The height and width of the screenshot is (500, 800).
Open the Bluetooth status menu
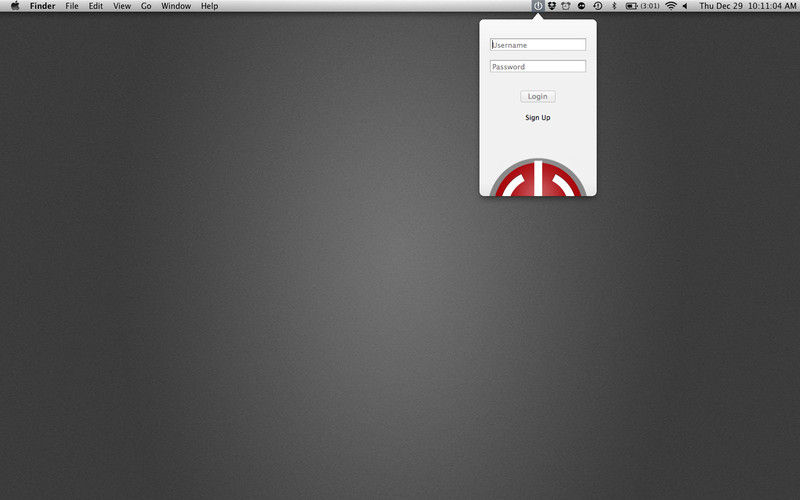(x=614, y=6)
